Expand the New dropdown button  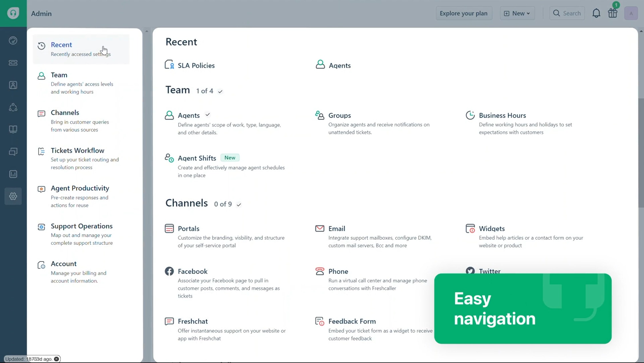pyautogui.click(x=517, y=13)
